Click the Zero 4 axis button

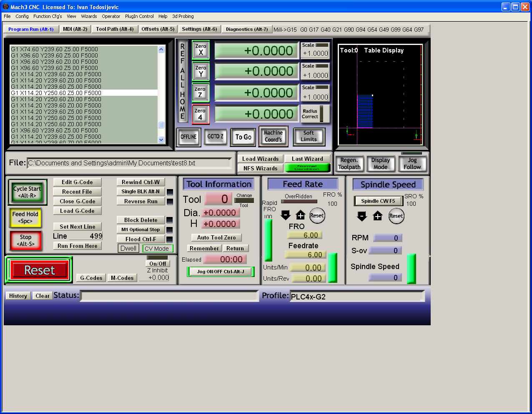(x=200, y=114)
